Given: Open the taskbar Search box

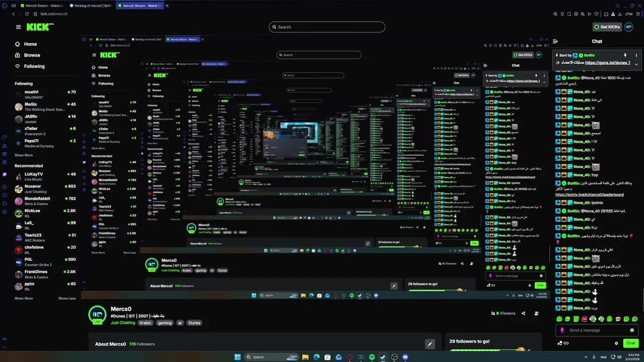Looking at the screenshot, I should 273,357.
